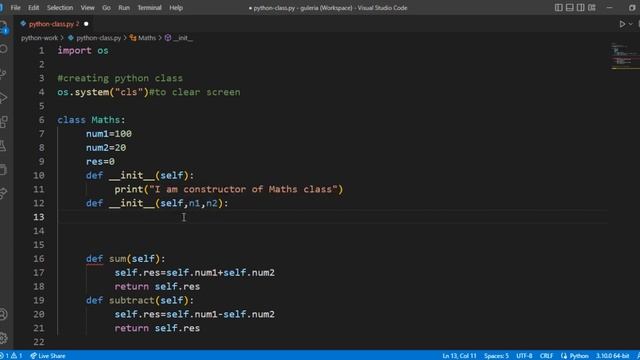Screen dimensions: 640x360
Task: Open the Run menu
Action: click(124, 8)
